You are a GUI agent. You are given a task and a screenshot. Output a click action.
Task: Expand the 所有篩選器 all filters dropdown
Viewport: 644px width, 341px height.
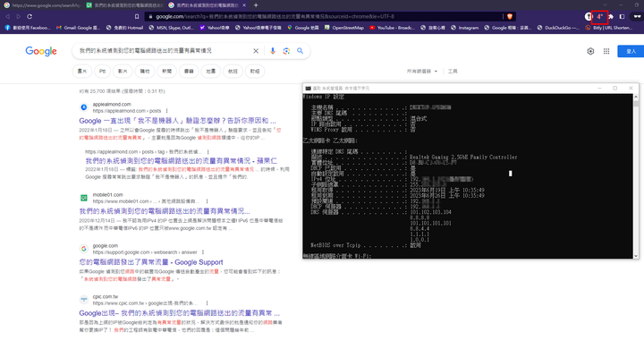pyautogui.click(x=422, y=71)
